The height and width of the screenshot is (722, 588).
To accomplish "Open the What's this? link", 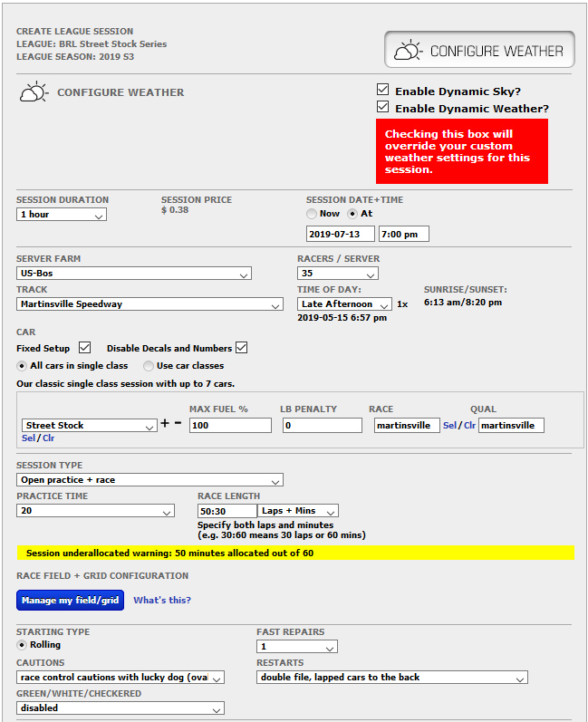I will click(162, 600).
